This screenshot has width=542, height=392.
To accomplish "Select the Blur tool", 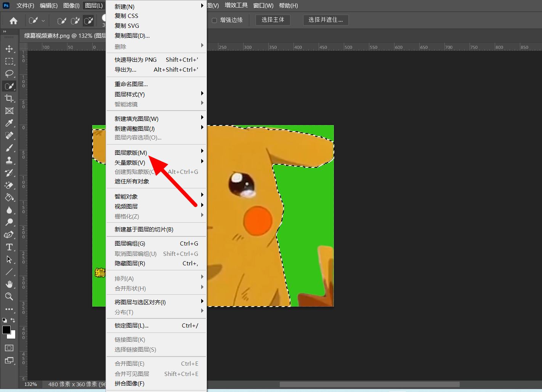I will click(x=9, y=210).
